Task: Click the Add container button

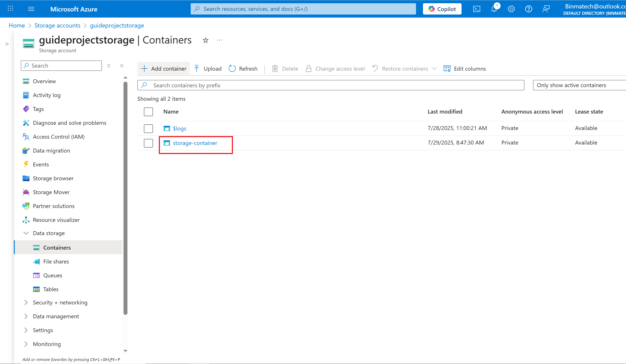Action: click(164, 69)
